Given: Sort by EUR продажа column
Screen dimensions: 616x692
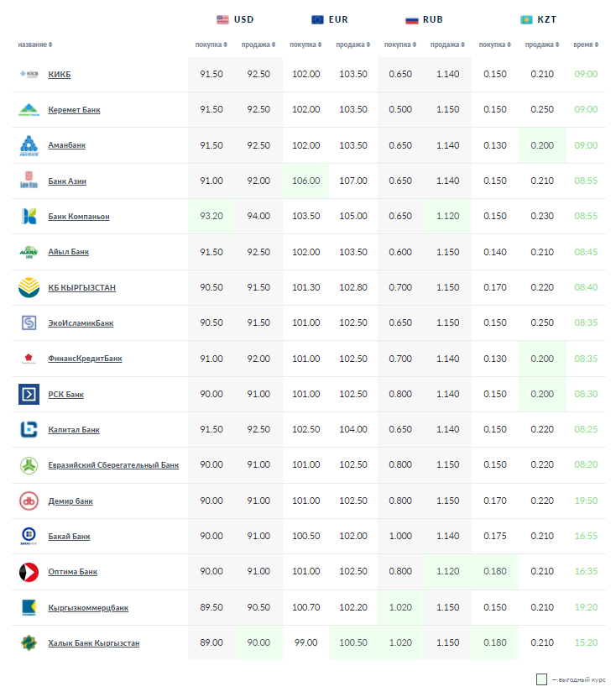Looking at the screenshot, I should pos(352,45).
